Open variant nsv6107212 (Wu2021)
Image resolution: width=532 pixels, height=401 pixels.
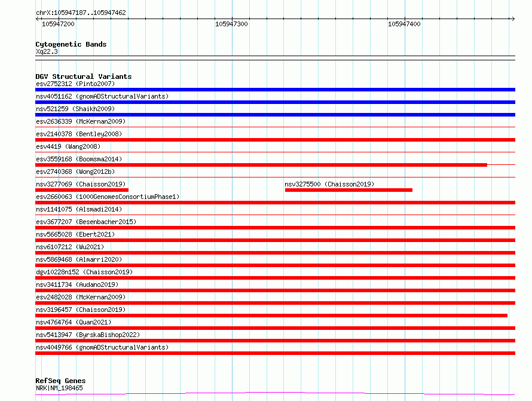[x=70, y=247]
